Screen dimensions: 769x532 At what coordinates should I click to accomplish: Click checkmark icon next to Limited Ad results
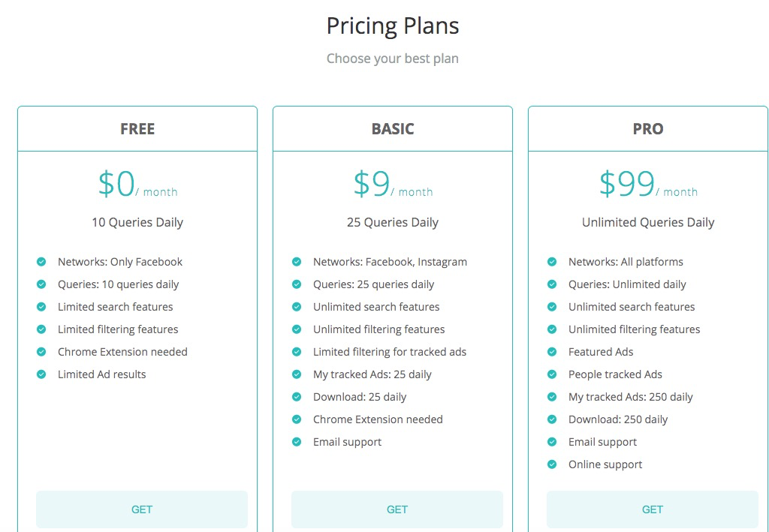tap(42, 374)
